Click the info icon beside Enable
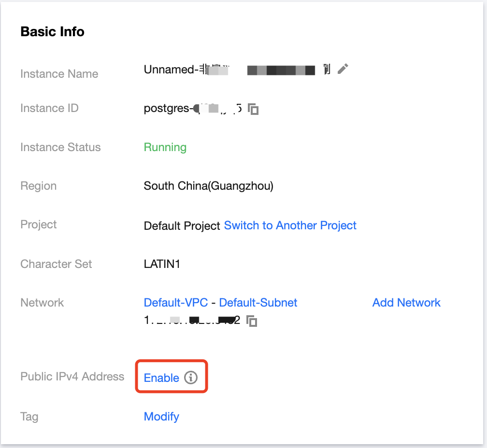 click(x=191, y=378)
